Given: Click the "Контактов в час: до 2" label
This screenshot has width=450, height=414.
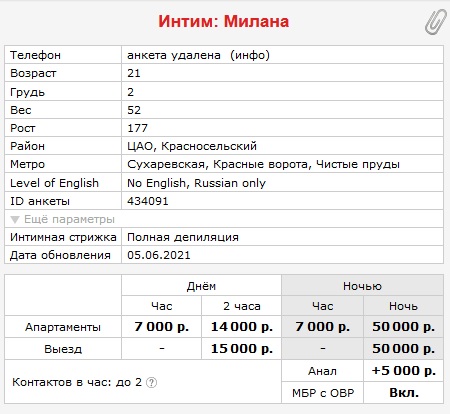Looking at the screenshot, I should pyautogui.click(x=77, y=382).
